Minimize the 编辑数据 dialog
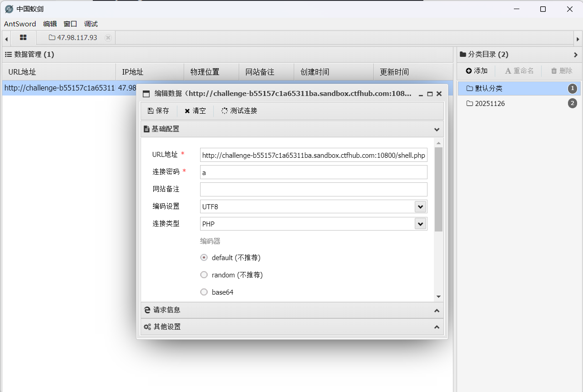This screenshot has width=583, height=392. pyautogui.click(x=421, y=94)
